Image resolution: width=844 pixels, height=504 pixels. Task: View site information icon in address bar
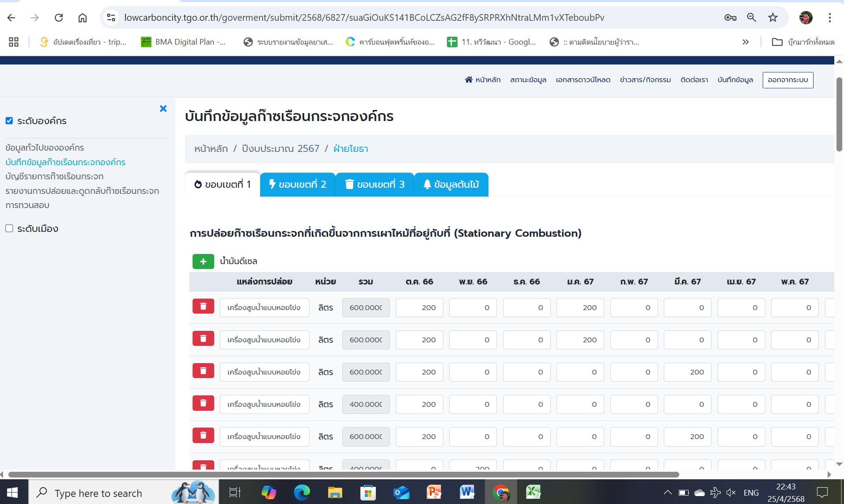coord(111,18)
